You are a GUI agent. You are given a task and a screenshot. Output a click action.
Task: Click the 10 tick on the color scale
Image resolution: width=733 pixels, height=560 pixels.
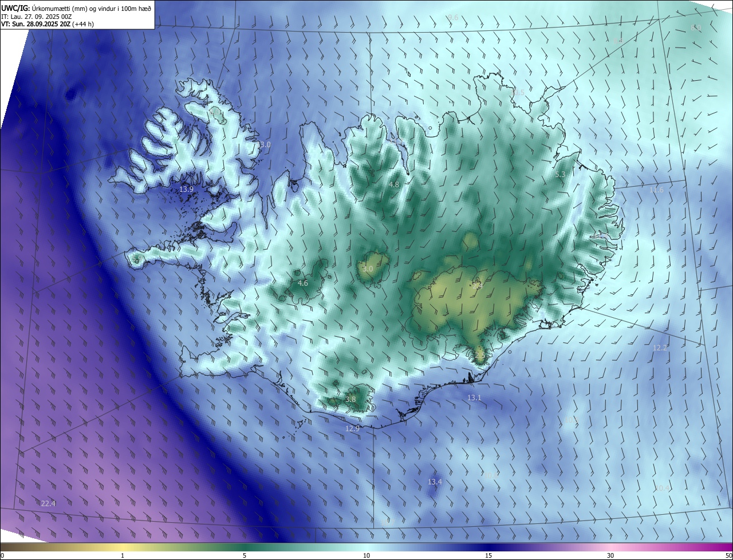(x=366, y=556)
